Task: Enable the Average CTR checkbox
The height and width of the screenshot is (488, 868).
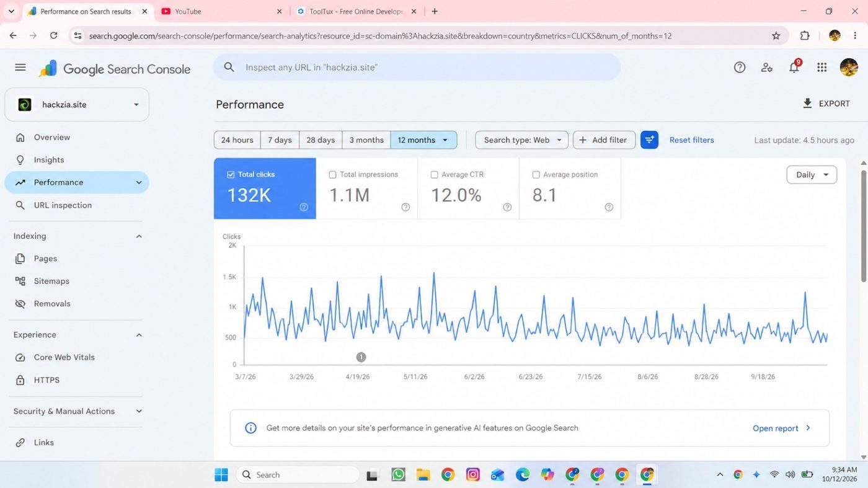Action: [434, 175]
